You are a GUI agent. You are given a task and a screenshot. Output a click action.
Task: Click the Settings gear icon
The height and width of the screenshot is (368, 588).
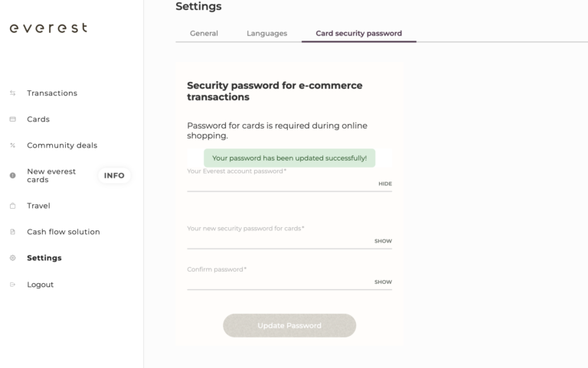click(12, 258)
